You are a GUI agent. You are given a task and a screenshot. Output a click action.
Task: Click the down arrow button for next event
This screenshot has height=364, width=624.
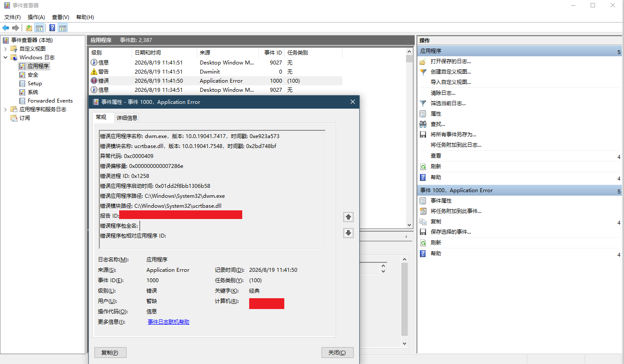[348, 233]
